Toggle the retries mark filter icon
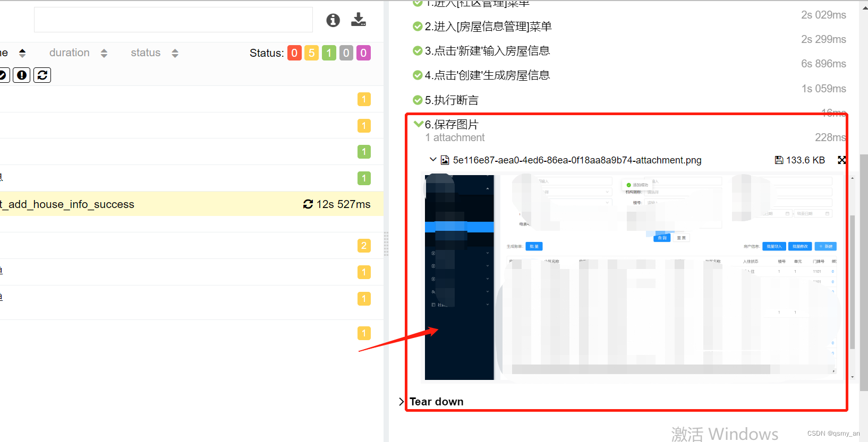This screenshot has width=868, height=442. coord(42,75)
